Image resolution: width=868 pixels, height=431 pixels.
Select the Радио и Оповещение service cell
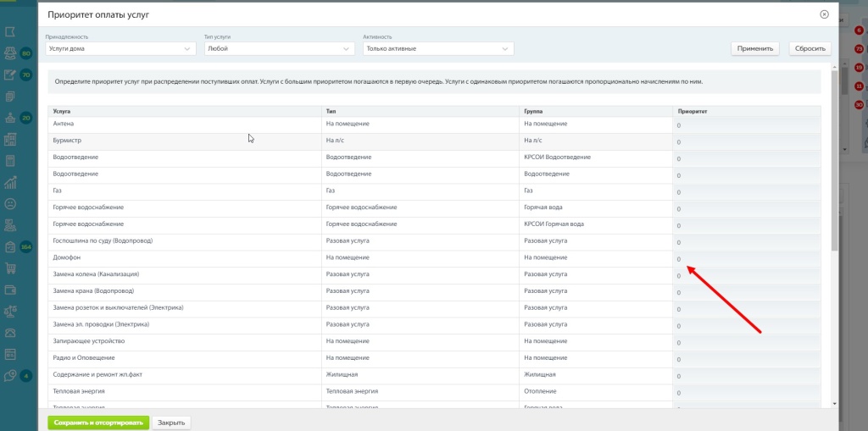(x=184, y=358)
